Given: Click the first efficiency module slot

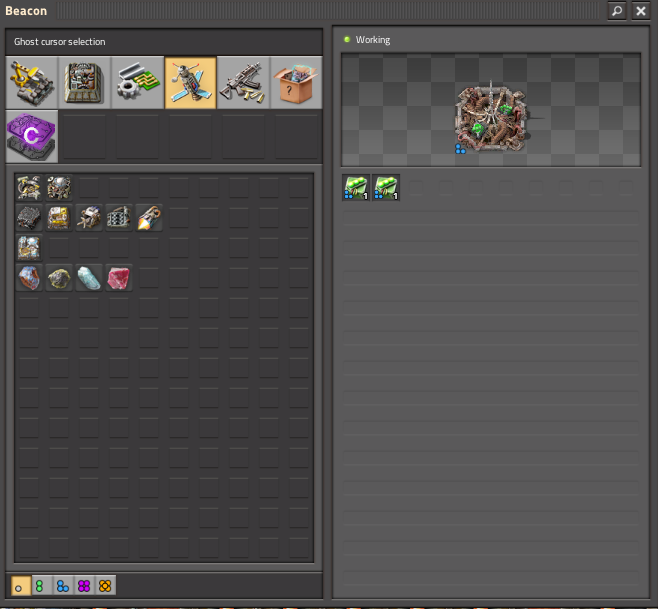Looking at the screenshot, I should [x=356, y=188].
